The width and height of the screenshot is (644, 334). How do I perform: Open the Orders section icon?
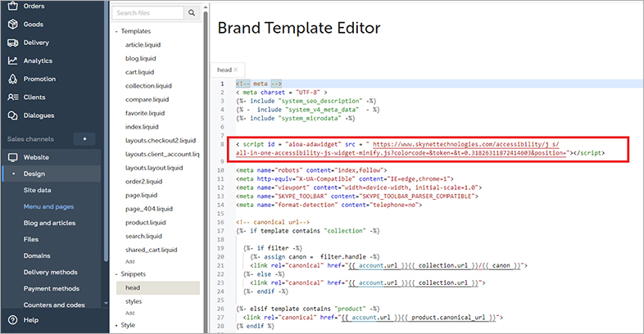click(13, 7)
